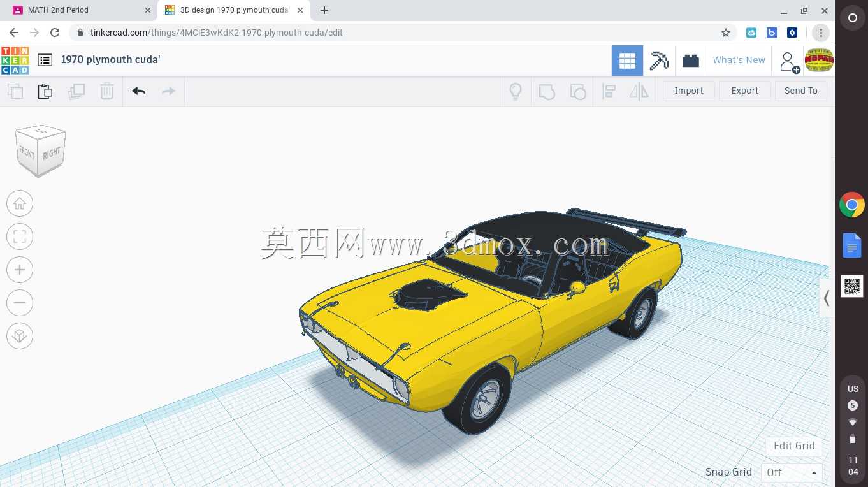Click the Group shapes icon
868x487 pixels.
547,91
